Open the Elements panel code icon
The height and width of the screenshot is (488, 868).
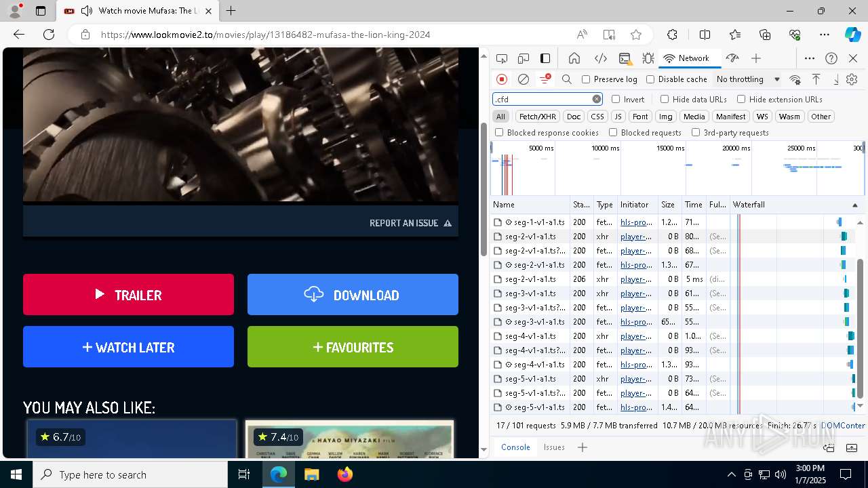600,58
